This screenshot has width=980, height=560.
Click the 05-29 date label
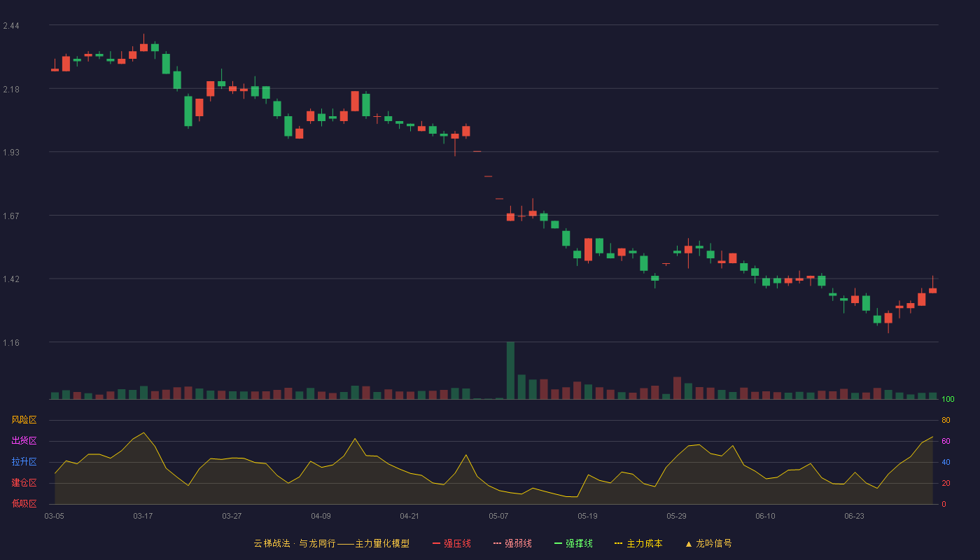pyautogui.click(x=676, y=516)
